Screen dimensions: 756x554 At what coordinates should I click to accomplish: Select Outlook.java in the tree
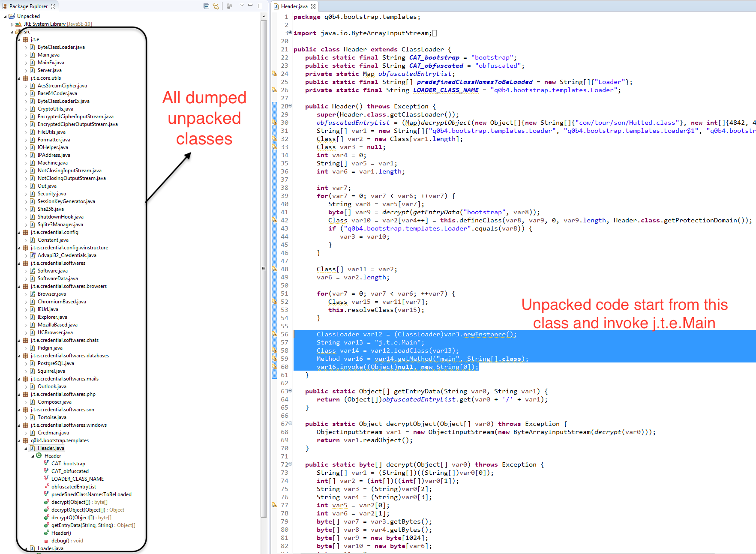52,386
